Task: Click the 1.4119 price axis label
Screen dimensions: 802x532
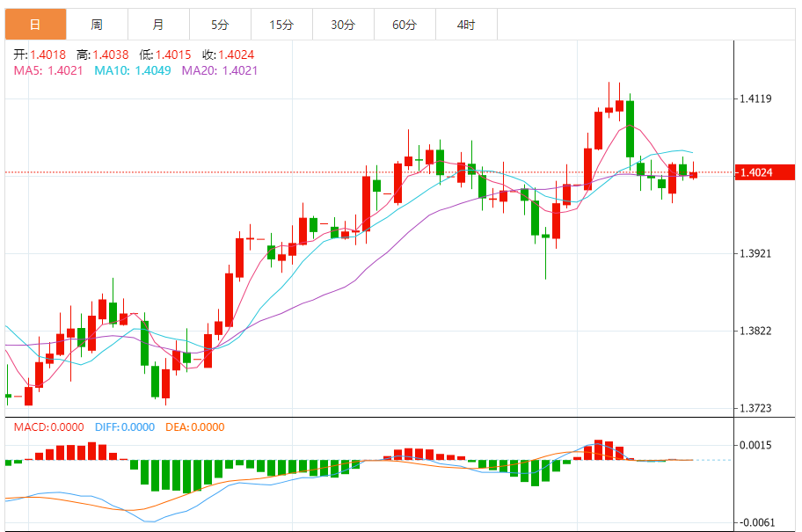Action: tap(756, 99)
